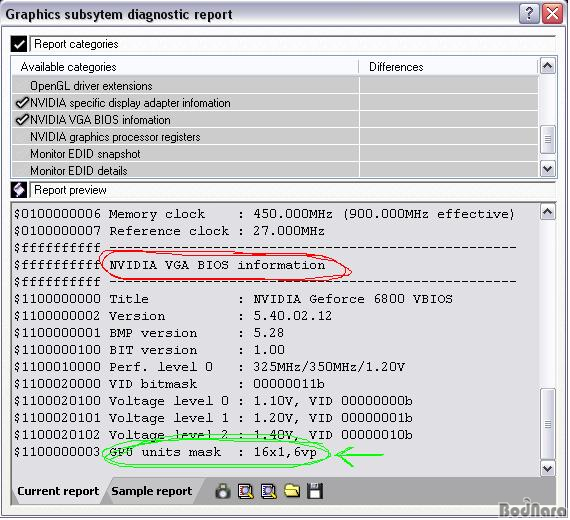Click the Report categories section label
The height and width of the screenshot is (520, 570).
[76, 44]
